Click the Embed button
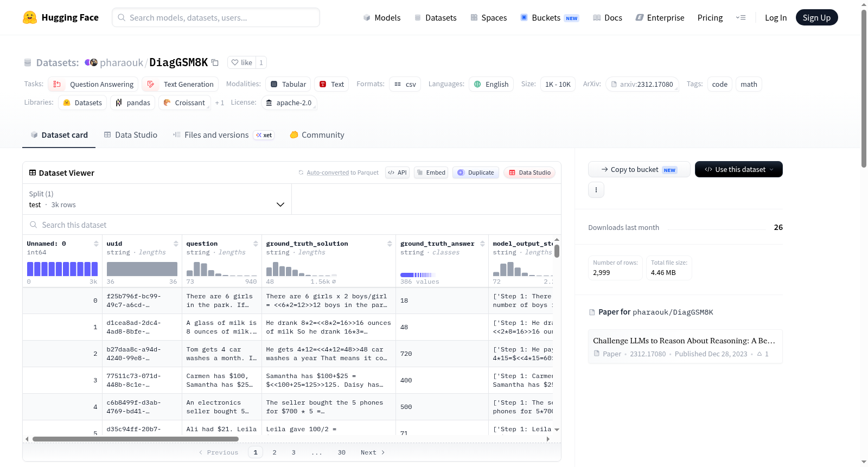Screen dimensions: 868x467 click(431, 172)
